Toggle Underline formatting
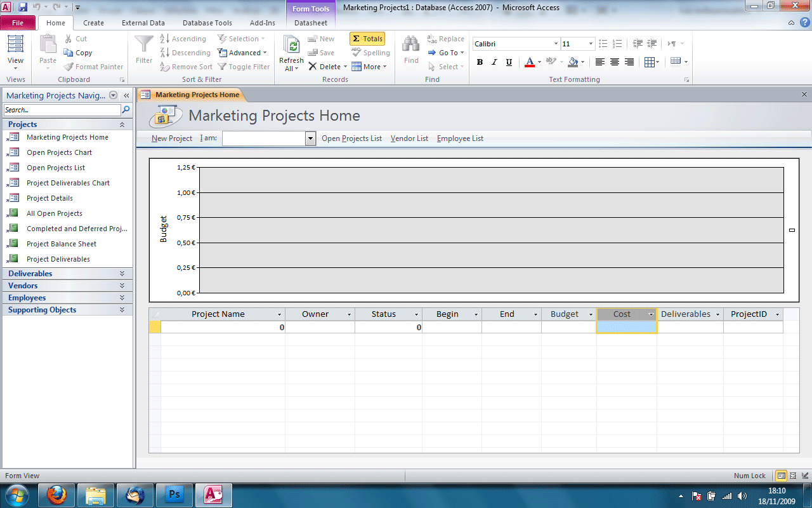 [x=509, y=62]
